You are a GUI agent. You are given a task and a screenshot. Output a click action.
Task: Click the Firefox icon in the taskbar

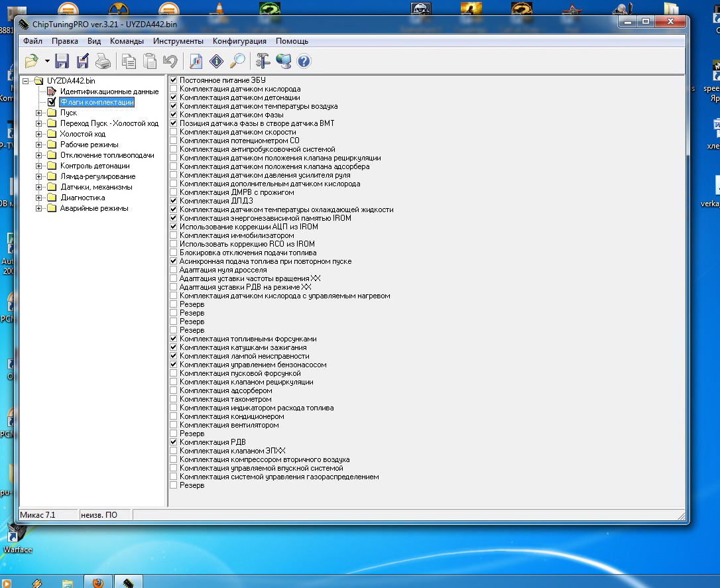point(97,583)
